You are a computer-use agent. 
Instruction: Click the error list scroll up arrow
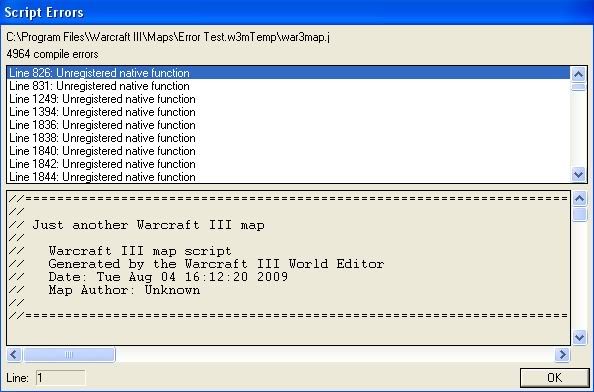tap(578, 74)
